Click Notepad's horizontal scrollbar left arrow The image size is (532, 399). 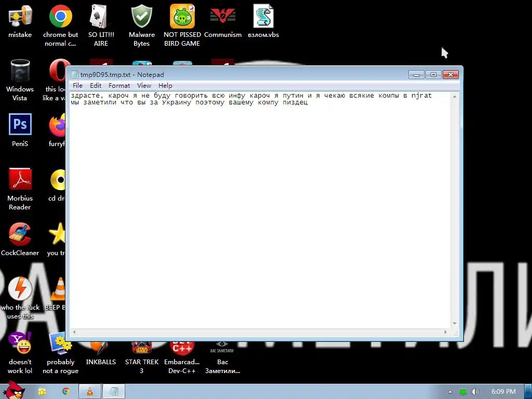pos(74,332)
